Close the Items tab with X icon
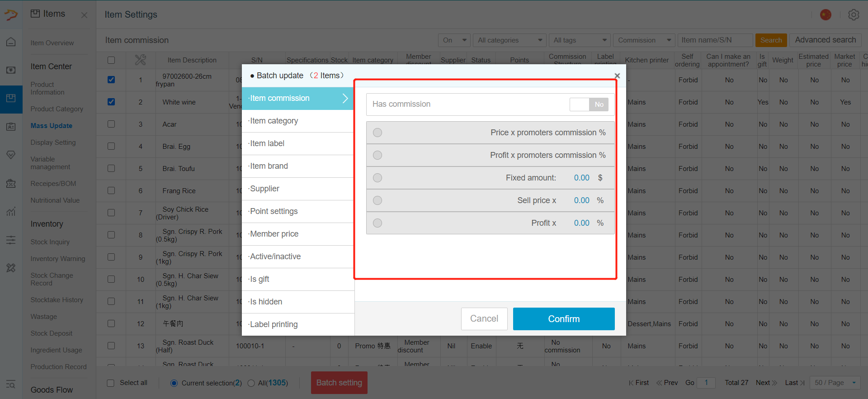The image size is (868, 399). tap(84, 15)
